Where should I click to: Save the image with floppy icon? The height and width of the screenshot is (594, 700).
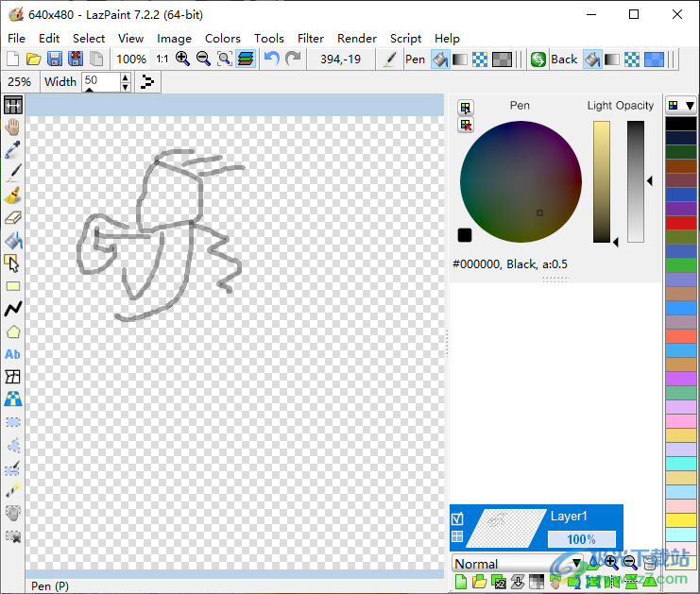click(x=55, y=59)
